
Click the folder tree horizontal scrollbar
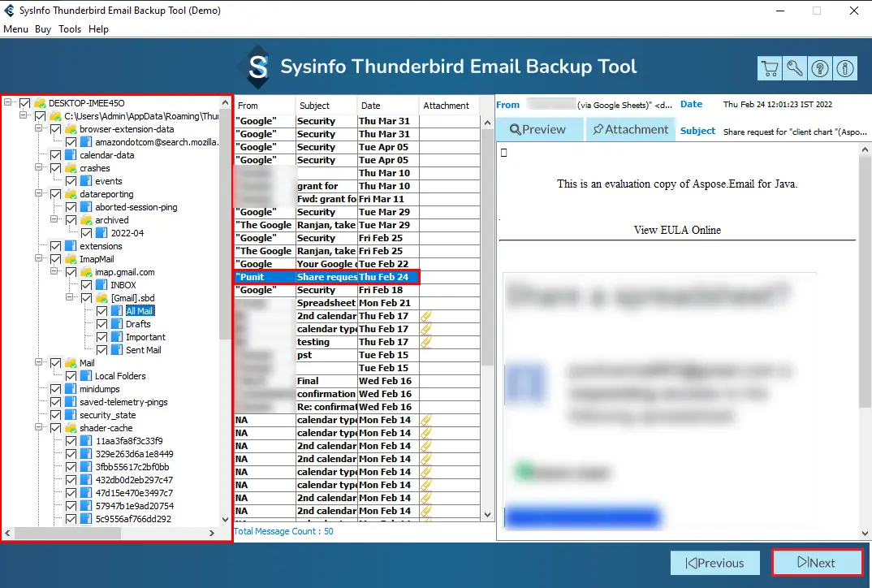pyautogui.click(x=110, y=534)
